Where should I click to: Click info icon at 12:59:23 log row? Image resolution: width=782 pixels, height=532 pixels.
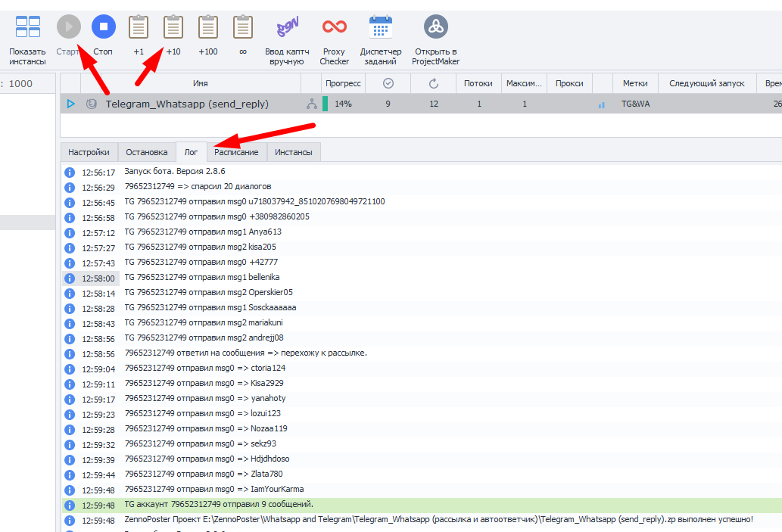pyautogui.click(x=70, y=415)
